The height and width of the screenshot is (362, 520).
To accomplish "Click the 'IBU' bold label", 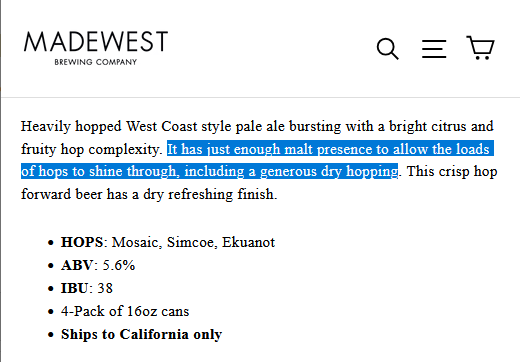I will click(x=75, y=288).
